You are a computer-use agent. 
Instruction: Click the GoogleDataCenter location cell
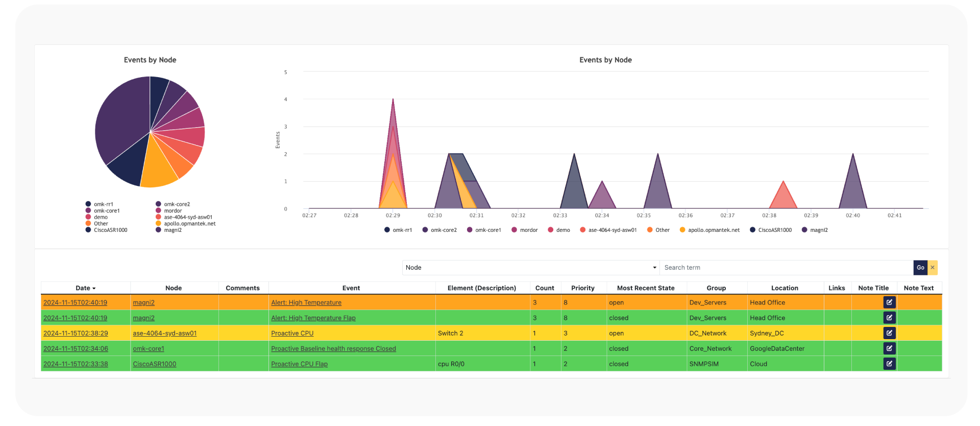(786, 348)
